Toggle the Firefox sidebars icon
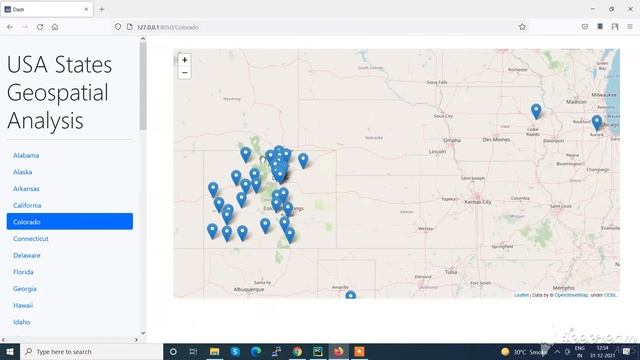The image size is (640, 360). point(615,27)
